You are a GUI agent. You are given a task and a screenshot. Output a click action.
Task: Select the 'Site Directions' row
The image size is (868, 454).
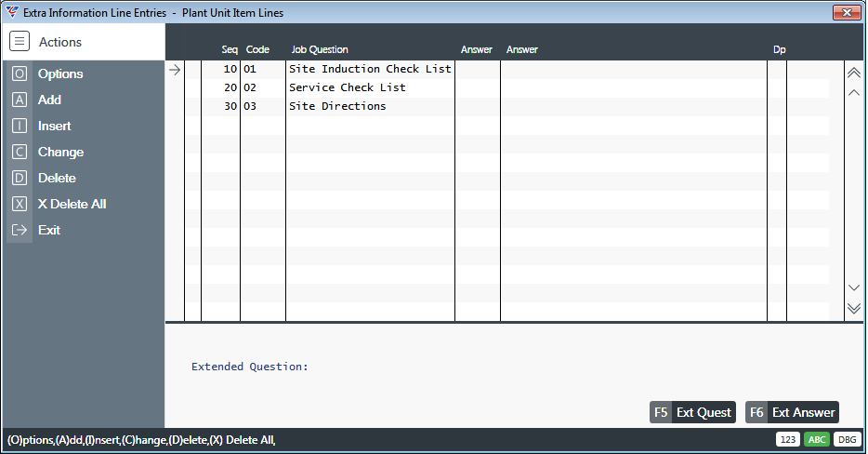(506, 106)
